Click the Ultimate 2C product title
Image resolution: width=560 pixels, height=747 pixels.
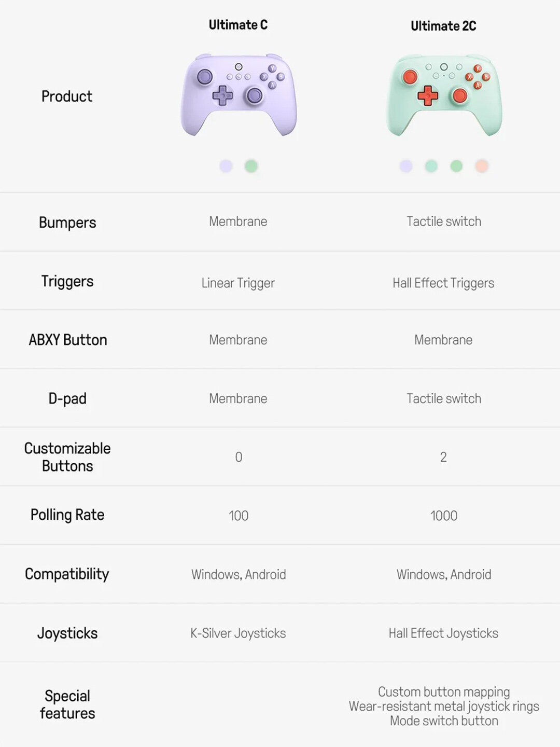[x=443, y=26]
